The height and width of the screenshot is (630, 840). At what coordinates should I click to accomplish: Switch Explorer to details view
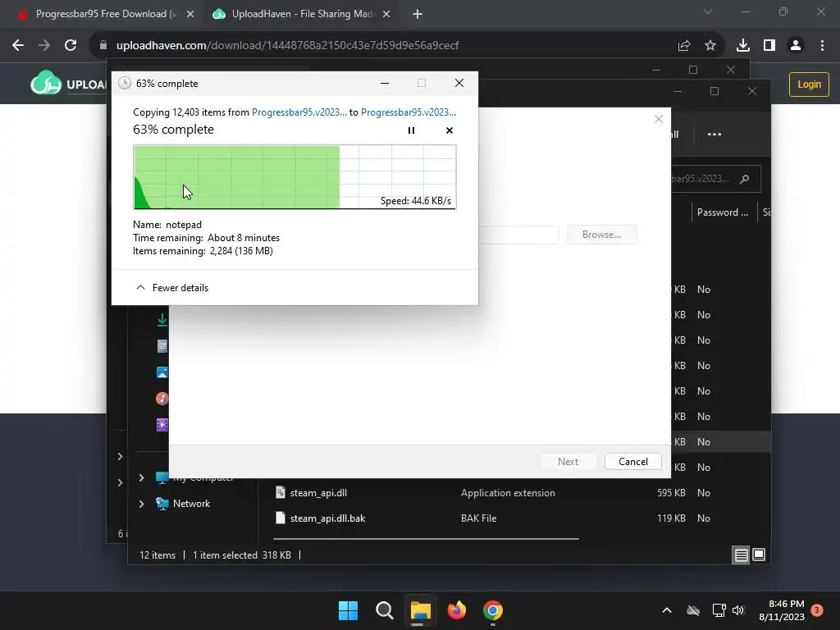click(x=741, y=555)
